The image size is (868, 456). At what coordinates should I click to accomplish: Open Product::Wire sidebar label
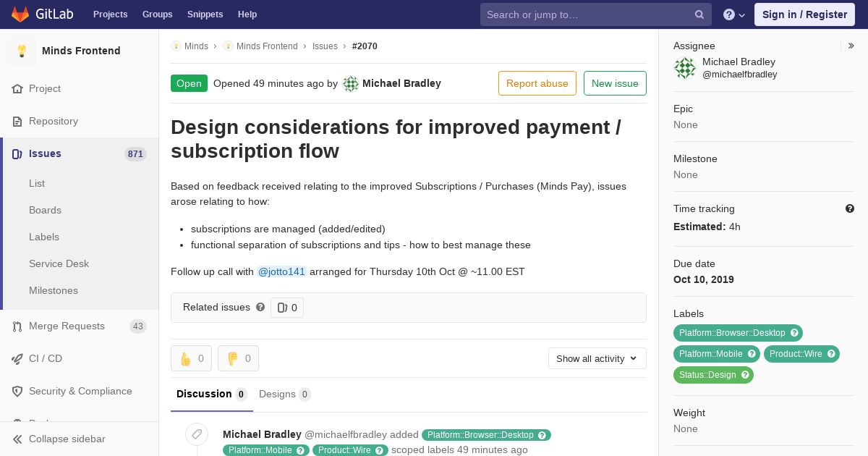click(796, 354)
